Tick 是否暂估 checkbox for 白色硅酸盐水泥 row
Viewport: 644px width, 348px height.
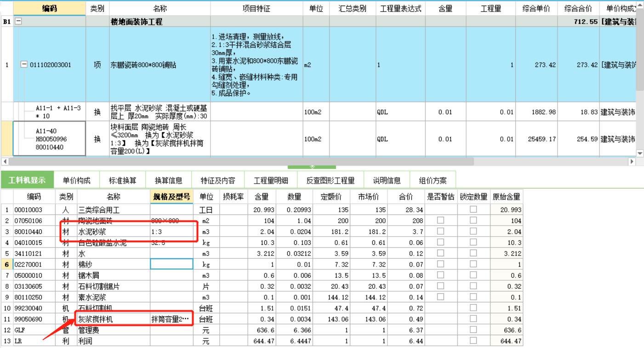[x=440, y=242]
